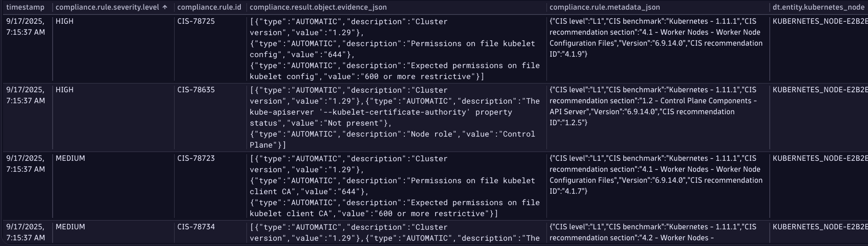This screenshot has height=246, width=868.
Task: Click metadata cell with recommendation ID 1.2.5
Action: click(656, 106)
